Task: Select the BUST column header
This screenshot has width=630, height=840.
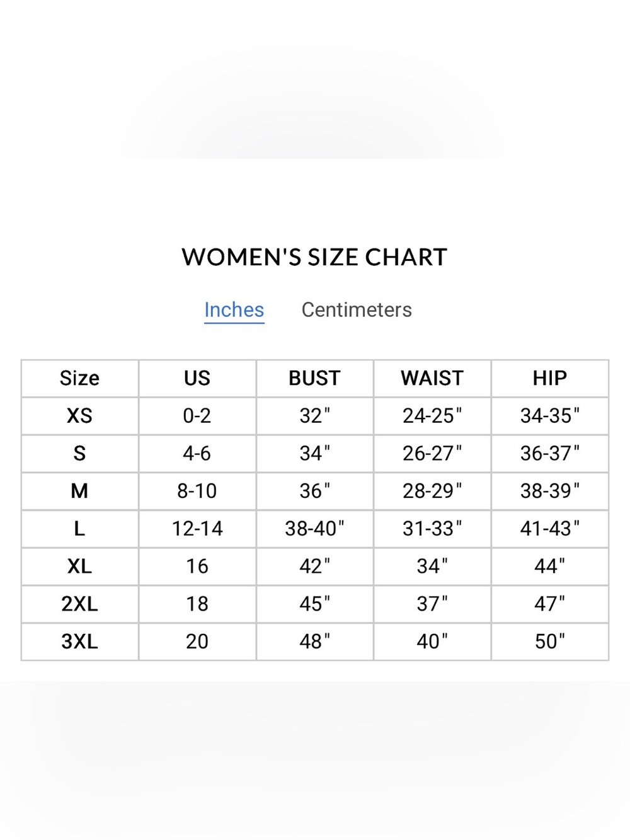Action: pos(314,378)
